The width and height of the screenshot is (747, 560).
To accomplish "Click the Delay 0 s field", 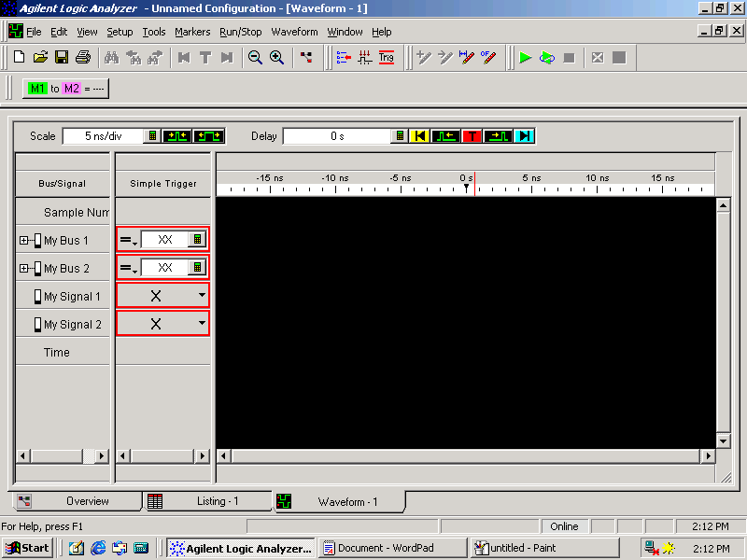I will [337, 136].
